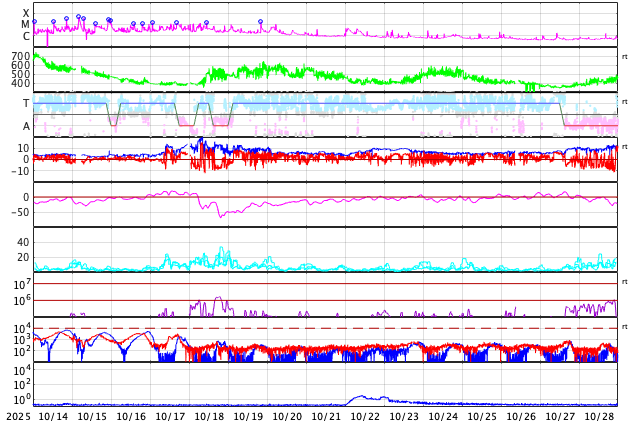634x424 pixels.
Task: Choose the 10/24 date label
Action: point(443,416)
